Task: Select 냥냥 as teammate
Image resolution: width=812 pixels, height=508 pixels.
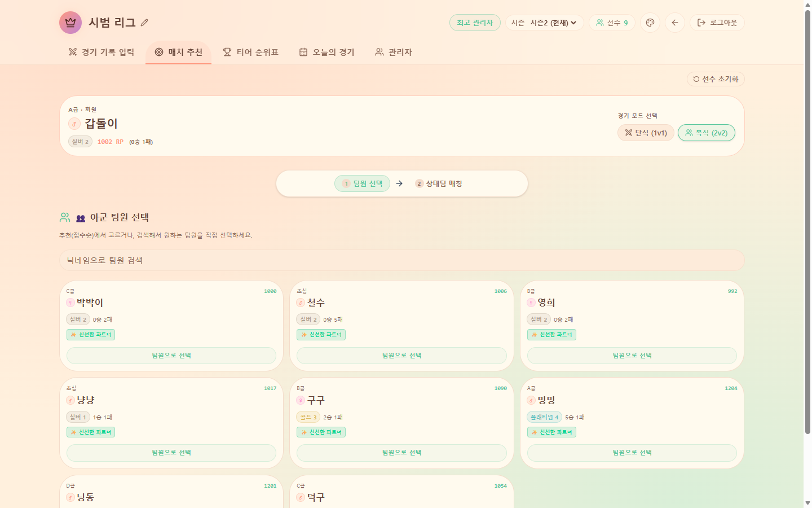Action: click(x=171, y=453)
